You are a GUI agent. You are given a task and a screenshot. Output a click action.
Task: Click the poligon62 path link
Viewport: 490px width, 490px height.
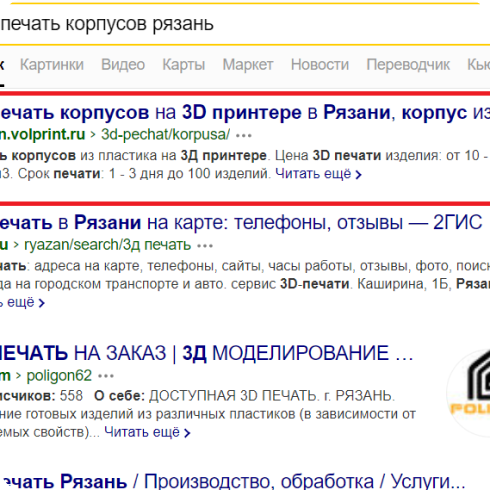tap(59, 376)
